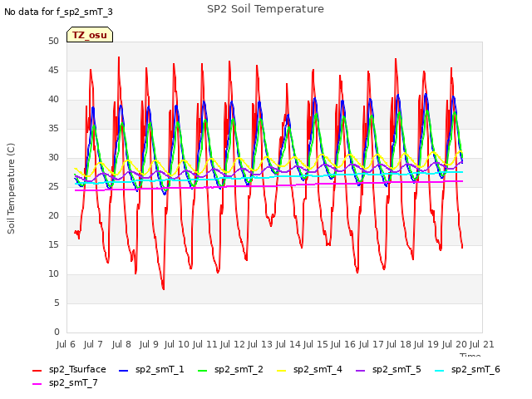Click magenta sp2_smT_7 legend color marker
This screenshot has height=399, width=532.
coord(37,384)
